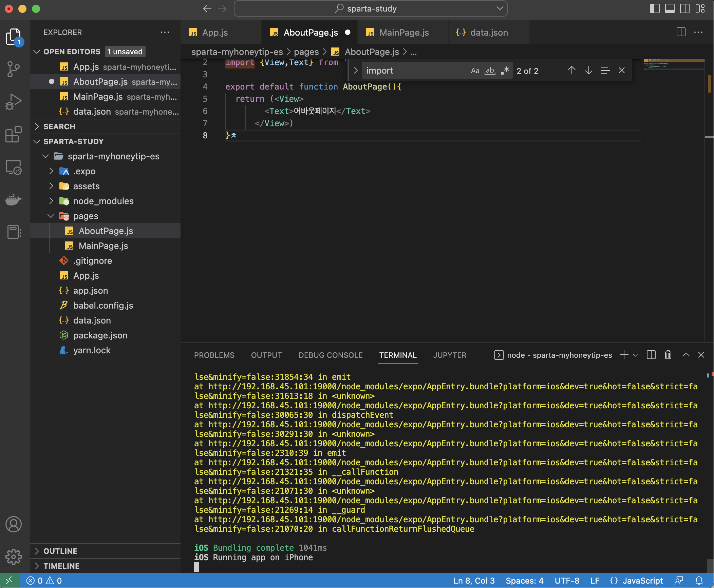The image size is (714, 588).
Task: Open the command center dropdown arrow
Action: point(500,8)
